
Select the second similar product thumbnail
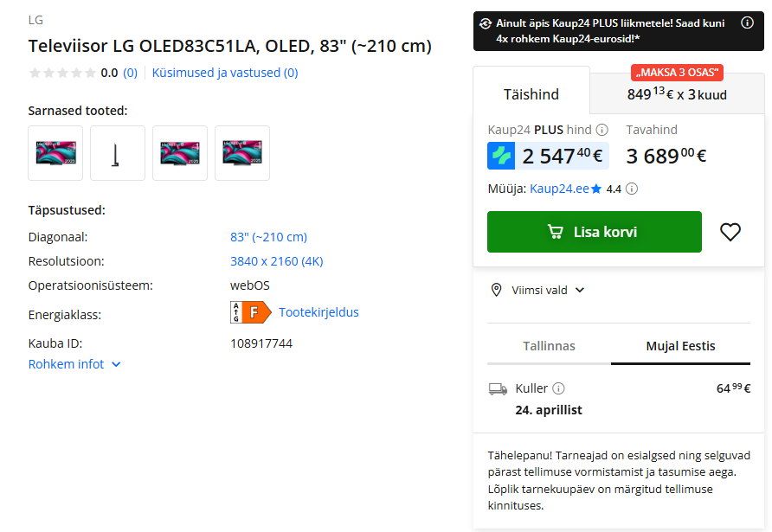click(118, 153)
